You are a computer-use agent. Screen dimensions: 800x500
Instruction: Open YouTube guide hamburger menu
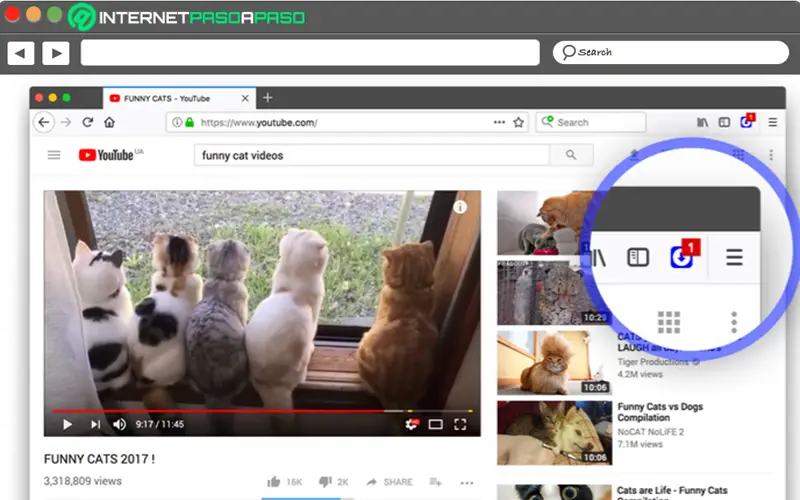(x=54, y=155)
